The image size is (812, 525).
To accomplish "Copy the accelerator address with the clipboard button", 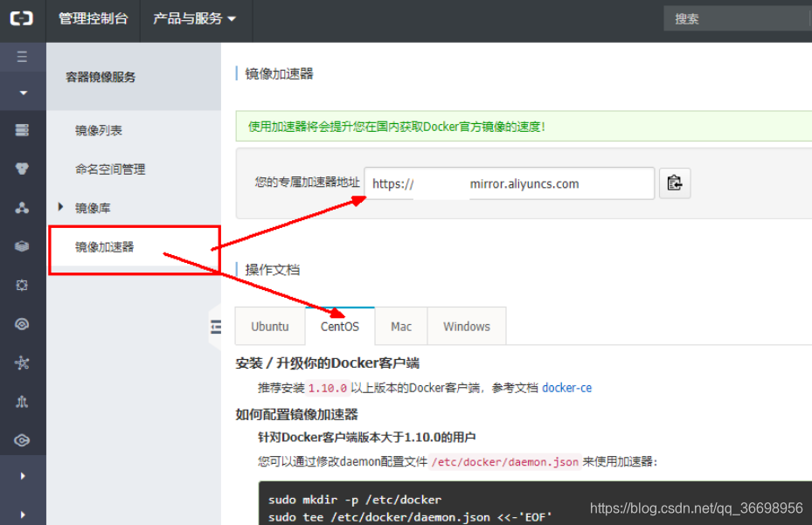I will coord(674,183).
